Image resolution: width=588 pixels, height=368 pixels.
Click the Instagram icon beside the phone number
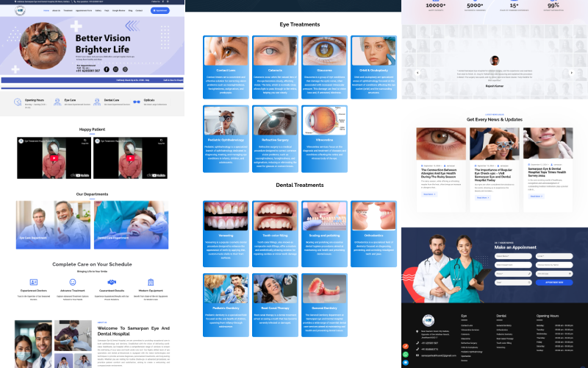click(115, 69)
